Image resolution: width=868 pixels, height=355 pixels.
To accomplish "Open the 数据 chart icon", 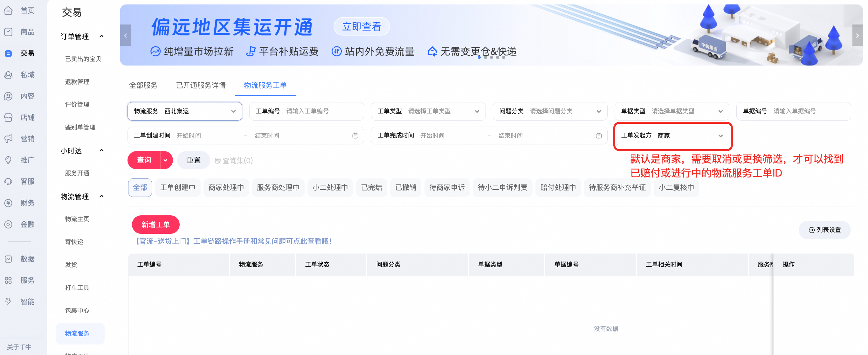I will coord(8,259).
